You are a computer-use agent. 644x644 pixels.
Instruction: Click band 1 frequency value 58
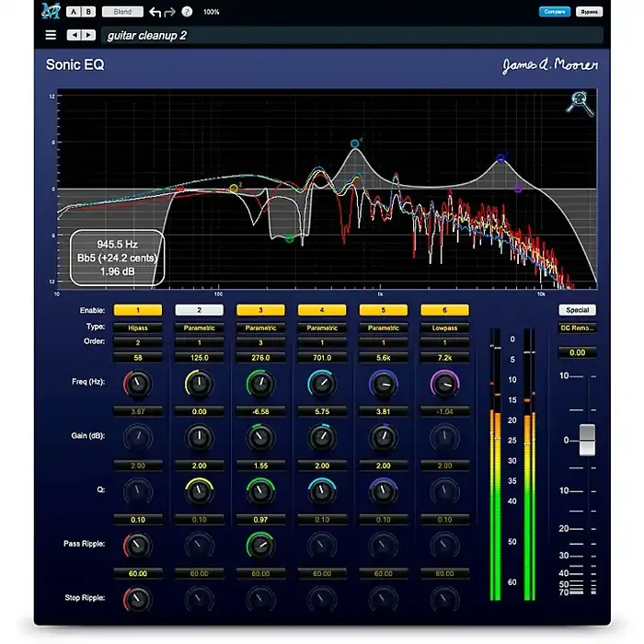point(138,358)
